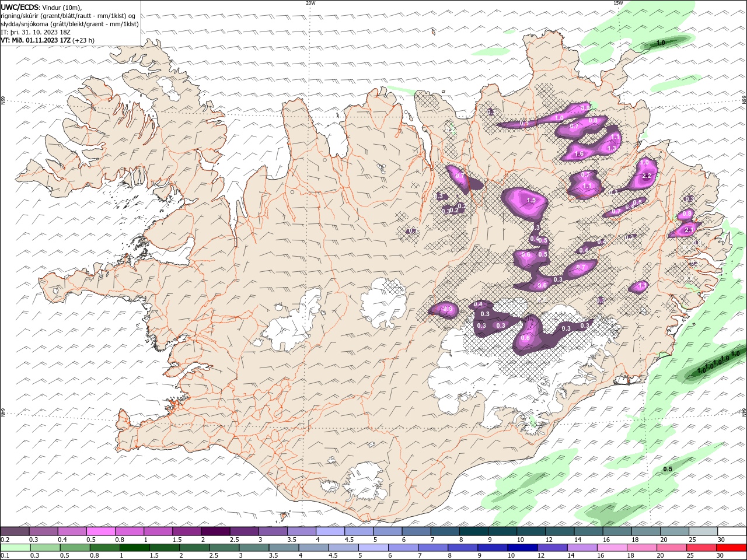The width and height of the screenshot is (747, 560).
Task: Pick lower legend pink swatch between 20 and 25
Action: 671,548
